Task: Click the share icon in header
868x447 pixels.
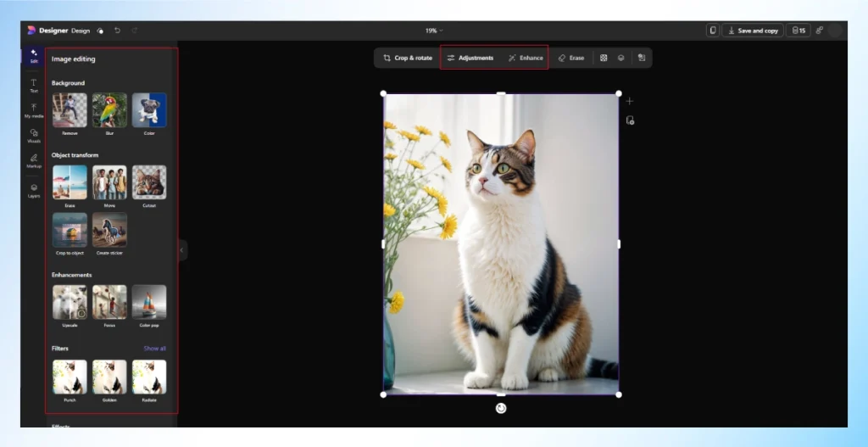Action: (x=820, y=31)
